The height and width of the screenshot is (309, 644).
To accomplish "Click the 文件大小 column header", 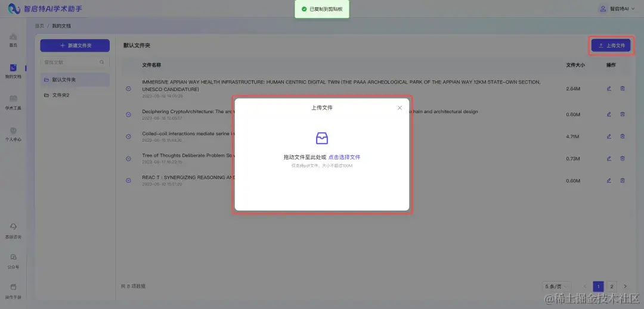I will (x=575, y=65).
